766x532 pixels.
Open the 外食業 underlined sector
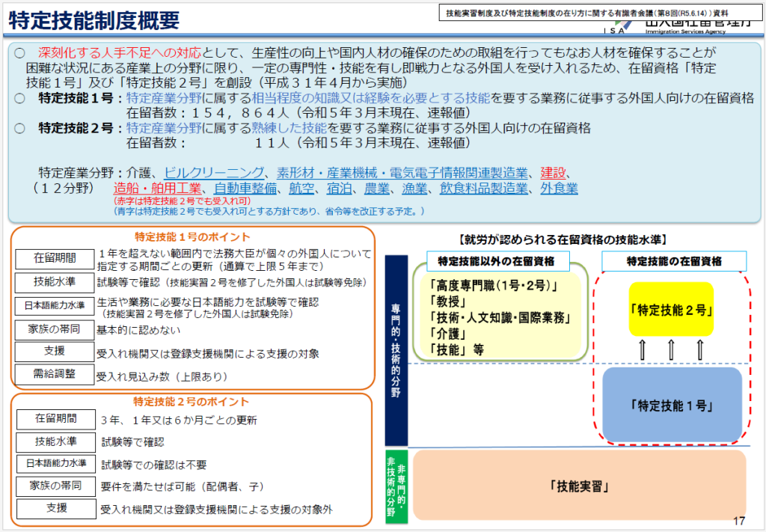pyautogui.click(x=559, y=188)
